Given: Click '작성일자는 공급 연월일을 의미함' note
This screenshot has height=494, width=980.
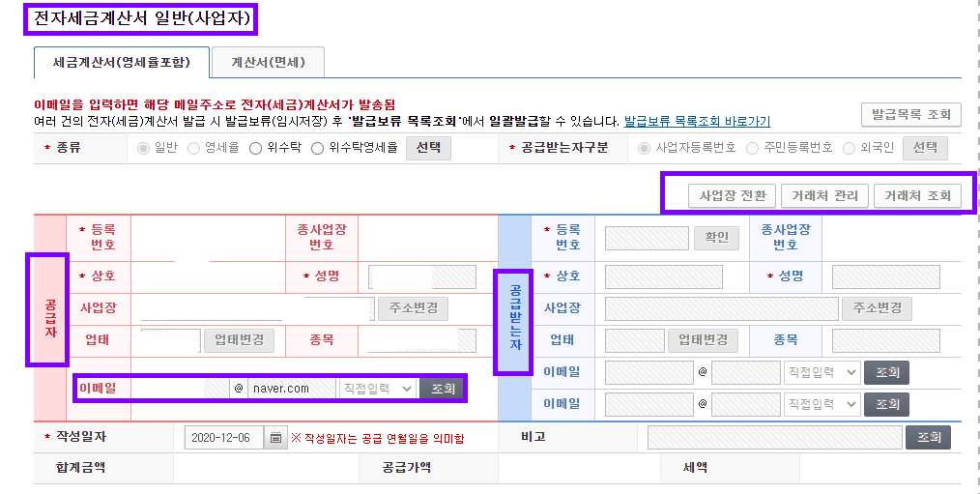Looking at the screenshot, I should [378, 438].
